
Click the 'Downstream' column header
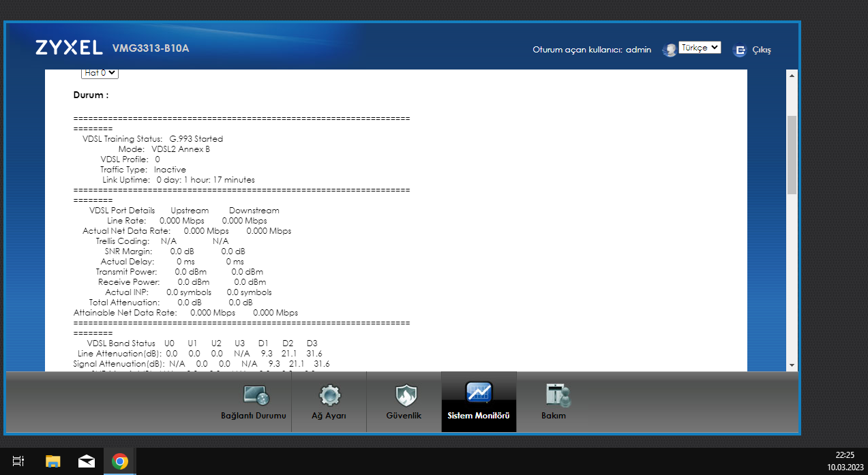point(254,211)
